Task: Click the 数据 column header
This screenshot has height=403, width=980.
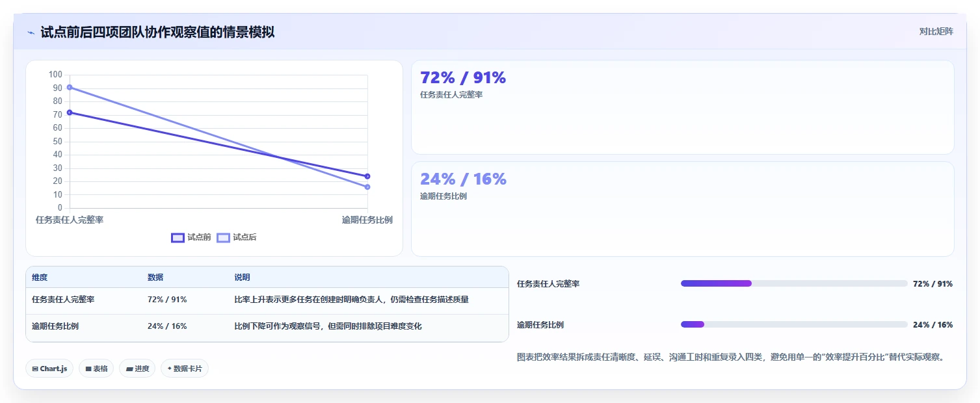Action: 155,278
